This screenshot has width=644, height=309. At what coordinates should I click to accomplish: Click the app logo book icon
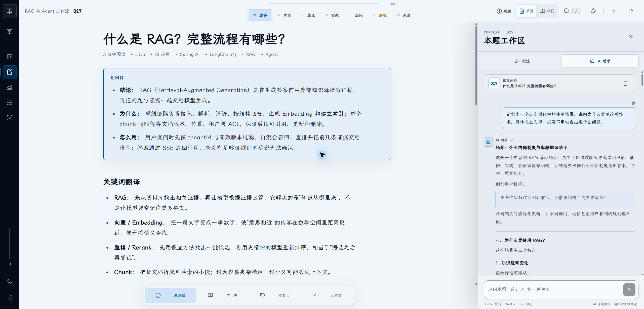[x=10, y=11]
